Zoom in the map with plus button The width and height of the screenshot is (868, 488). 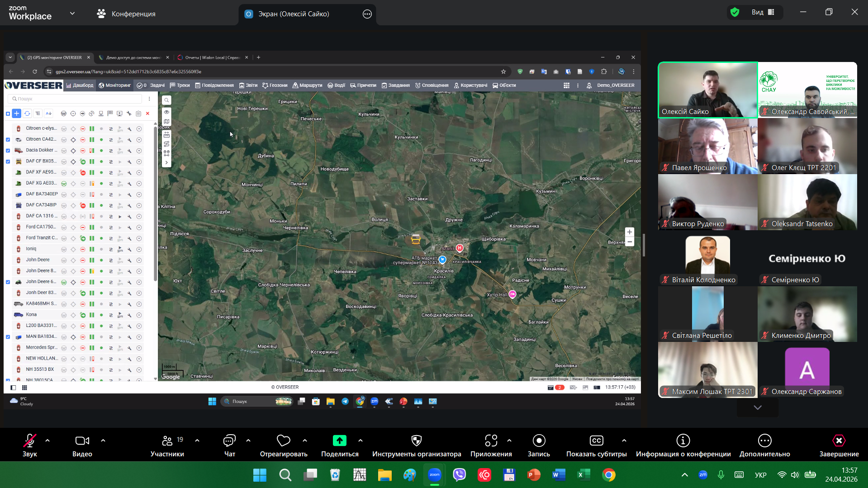tap(629, 232)
